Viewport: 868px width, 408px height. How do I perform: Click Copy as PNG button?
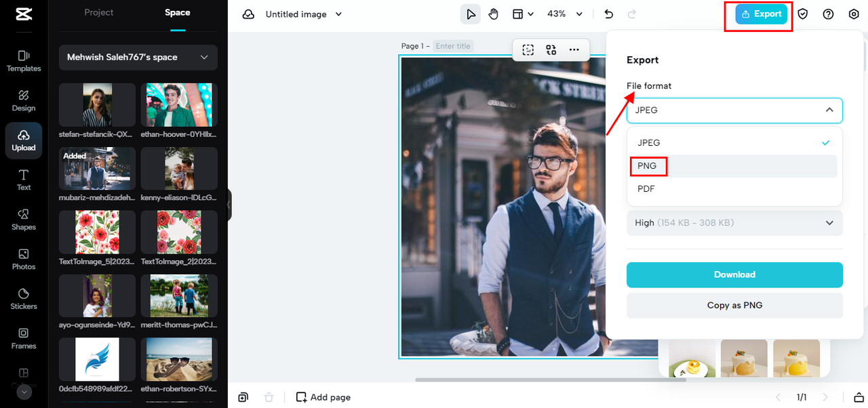click(x=734, y=306)
